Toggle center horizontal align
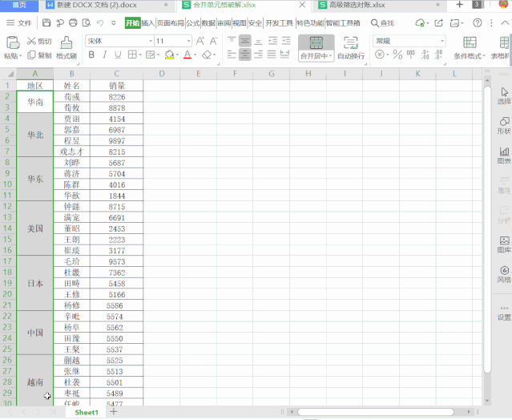 244,55
